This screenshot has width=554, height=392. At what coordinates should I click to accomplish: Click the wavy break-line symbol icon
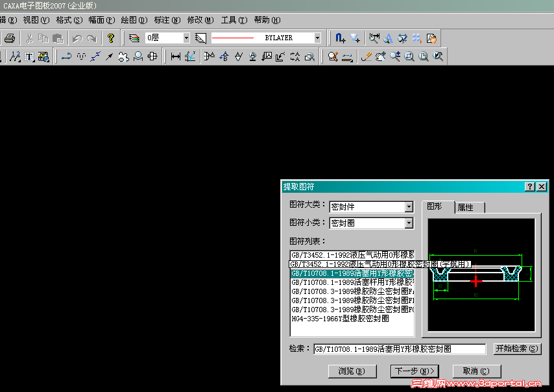click(x=81, y=56)
